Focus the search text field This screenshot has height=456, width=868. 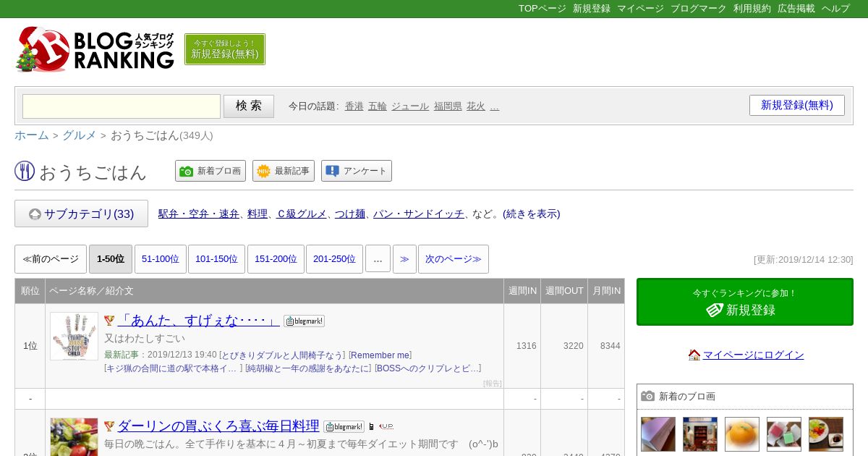click(122, 106)
